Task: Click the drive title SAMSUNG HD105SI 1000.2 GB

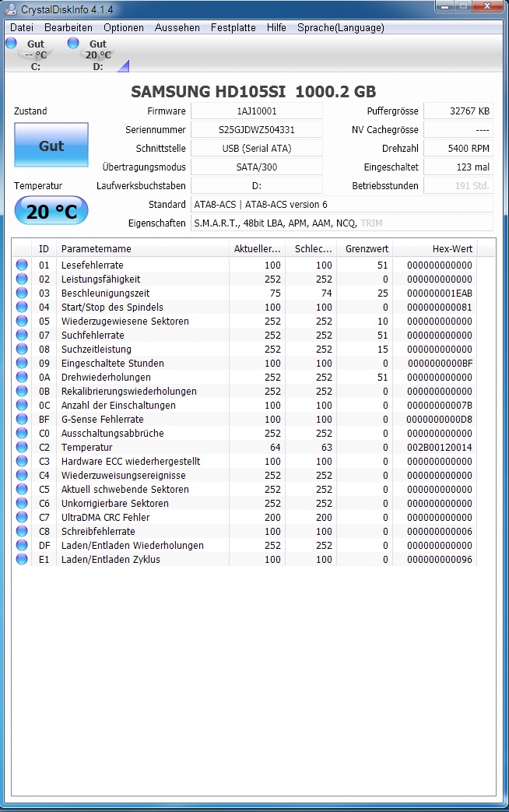Action: (x=254, y=92)
